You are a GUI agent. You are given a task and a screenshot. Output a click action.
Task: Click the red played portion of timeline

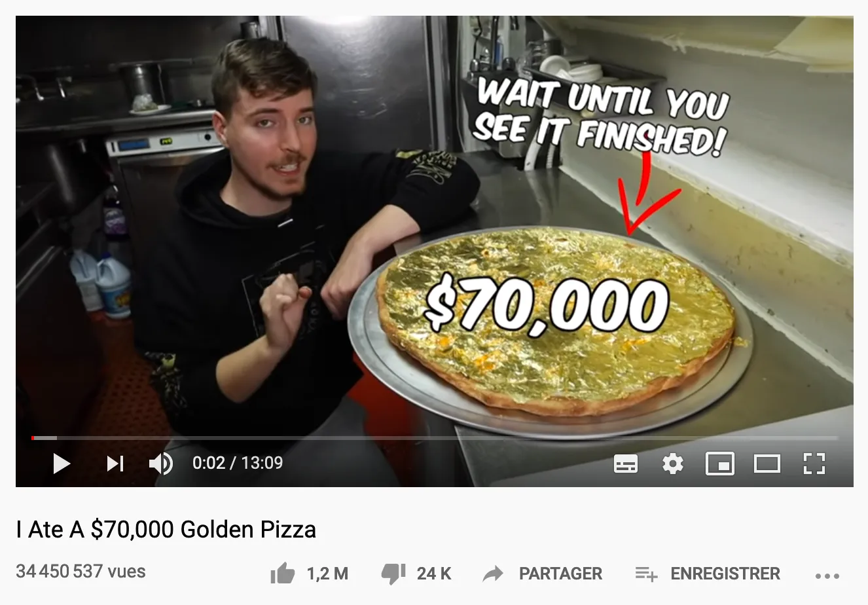point(33,437)
